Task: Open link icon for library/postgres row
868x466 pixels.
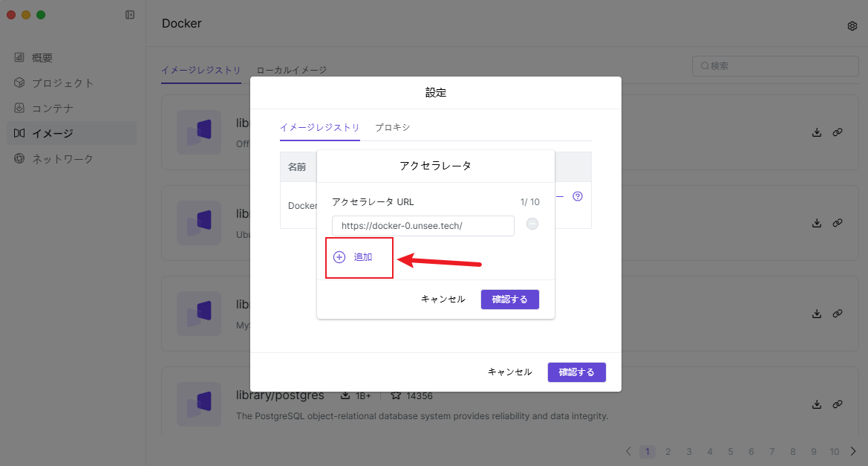Action: click(838, 404)
